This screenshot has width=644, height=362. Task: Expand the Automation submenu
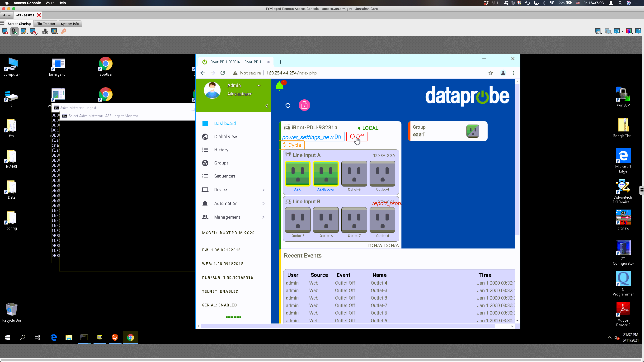[x=233, y=203]
